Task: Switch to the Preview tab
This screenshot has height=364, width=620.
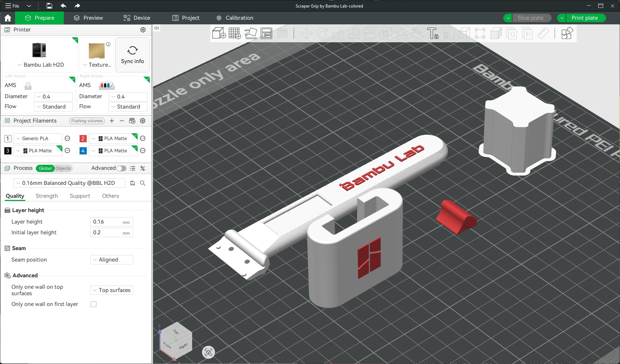Action: coord(88,18)
